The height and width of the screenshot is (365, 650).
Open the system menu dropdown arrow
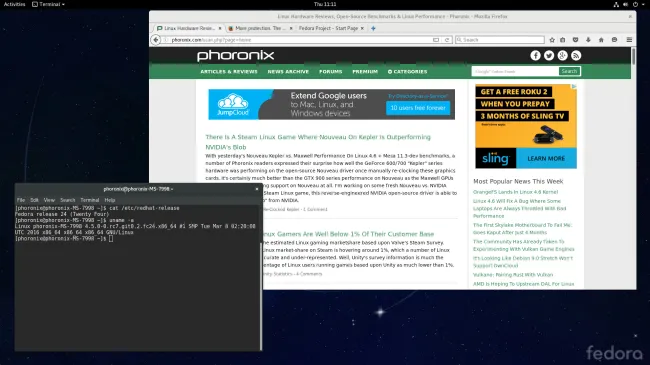tap(643, 4)
